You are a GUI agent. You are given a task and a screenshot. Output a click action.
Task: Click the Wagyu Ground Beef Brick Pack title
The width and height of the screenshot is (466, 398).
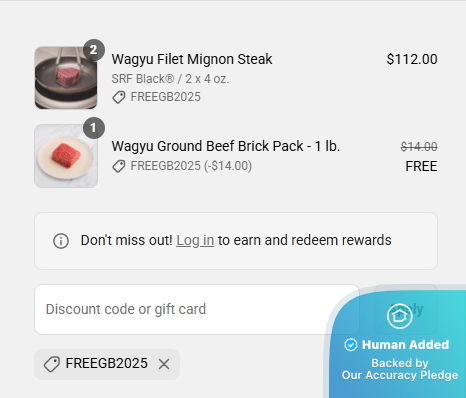[x=226, y=146]
